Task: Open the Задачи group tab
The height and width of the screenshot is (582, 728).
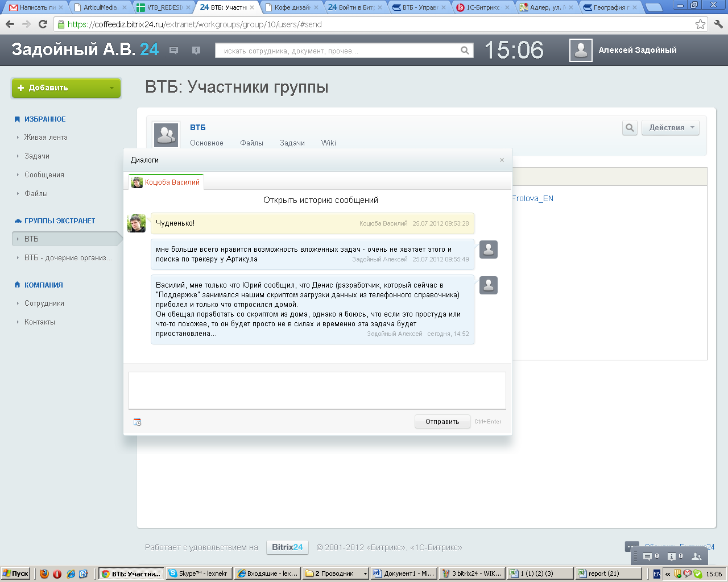Action: click(292, 143)
